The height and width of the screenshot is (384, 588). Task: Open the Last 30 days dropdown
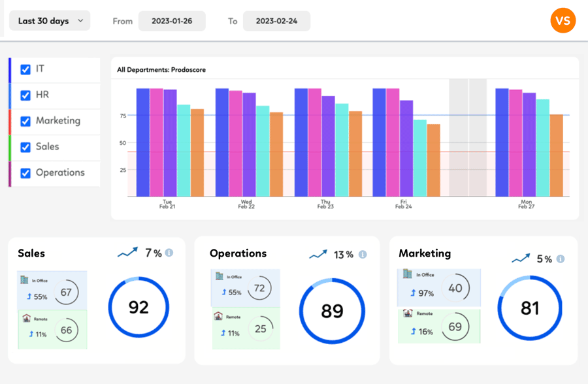50,21
